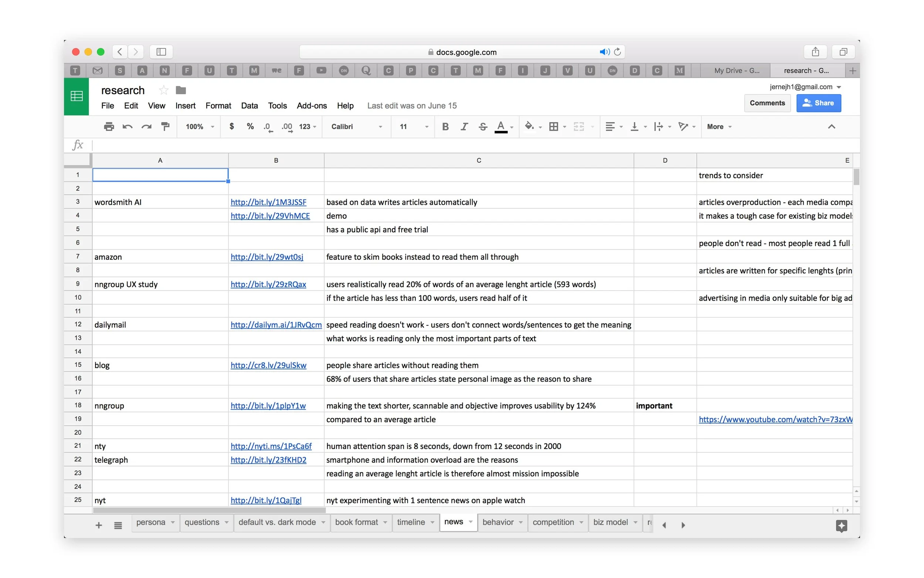Open the zoom 100% dropdown
This screenshot has width=924, height=578.
[200, 126]
